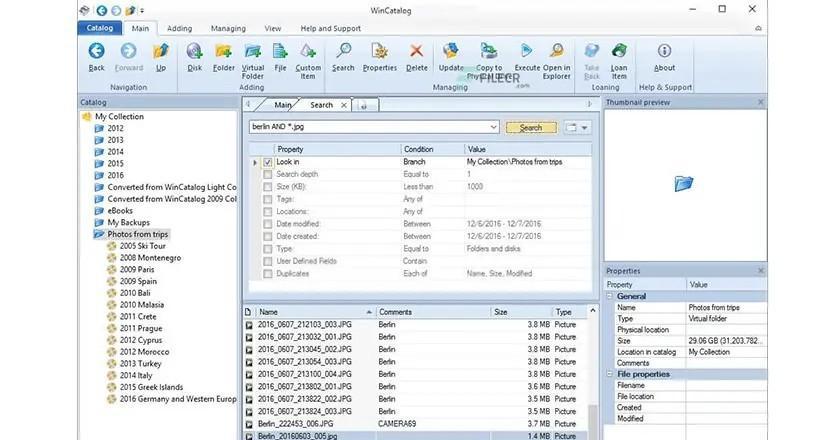Viewport: 836px width, 440px height.
Task: Switch to the View ribbon tab
Action: coord(272,28)
